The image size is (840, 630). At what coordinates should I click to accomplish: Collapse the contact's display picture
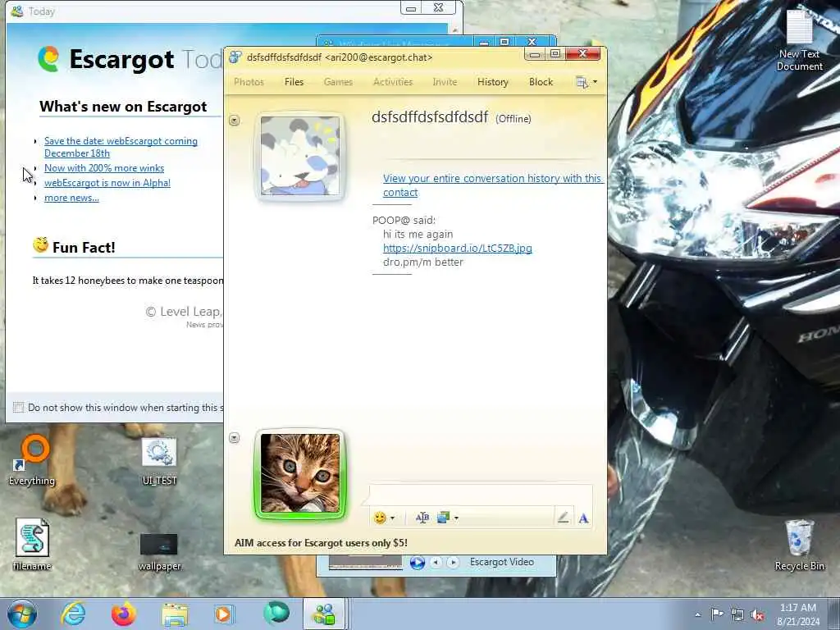click(234, 120)
